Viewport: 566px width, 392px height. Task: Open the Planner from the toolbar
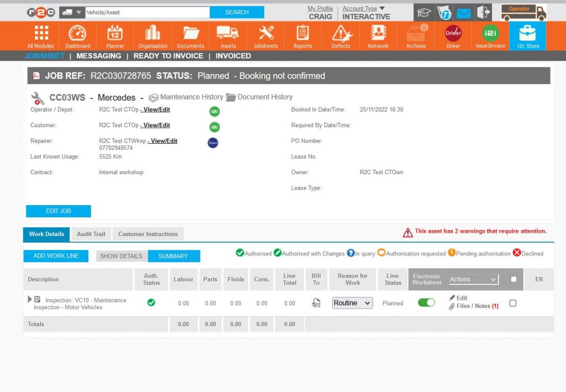(x=114, y=35)
